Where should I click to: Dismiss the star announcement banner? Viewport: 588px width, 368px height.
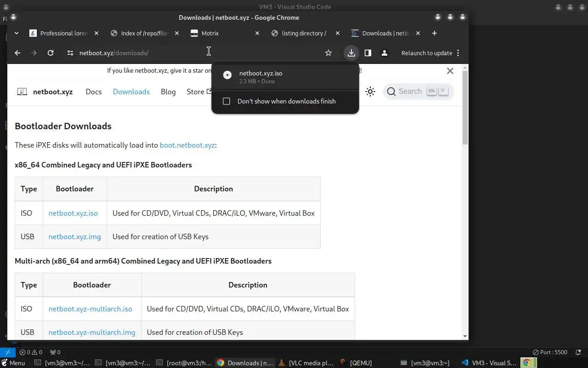click(x=450, y=71)
